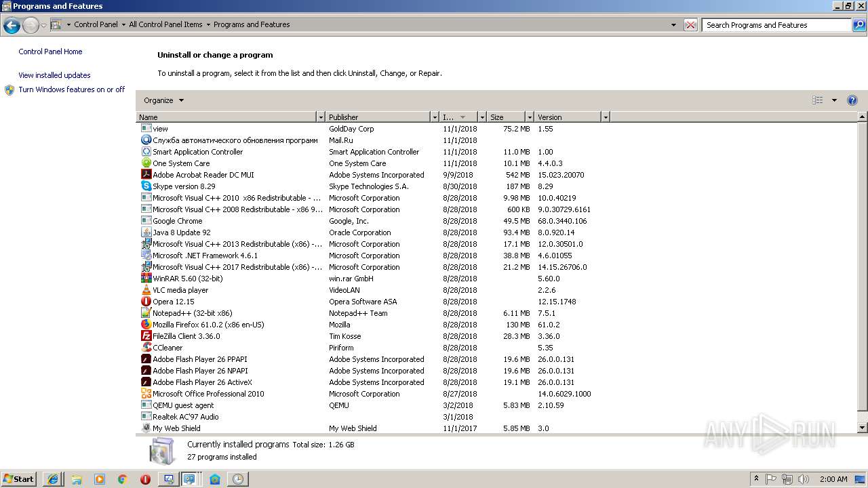The width and height of the screenshot is (868, 488).
Task: Expand the Name column filter arrow
Action: tap(321, 117)
